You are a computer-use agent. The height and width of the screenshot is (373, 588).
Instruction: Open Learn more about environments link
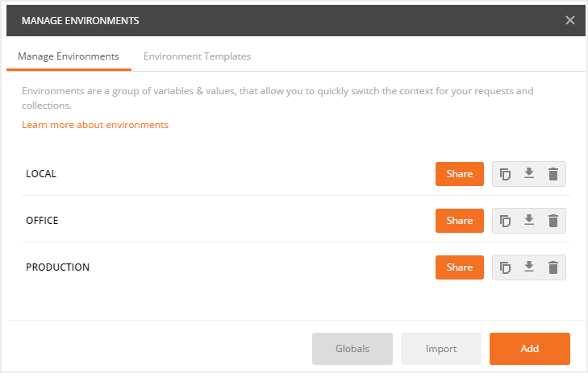pyautogui.click(x=95, y=125)
